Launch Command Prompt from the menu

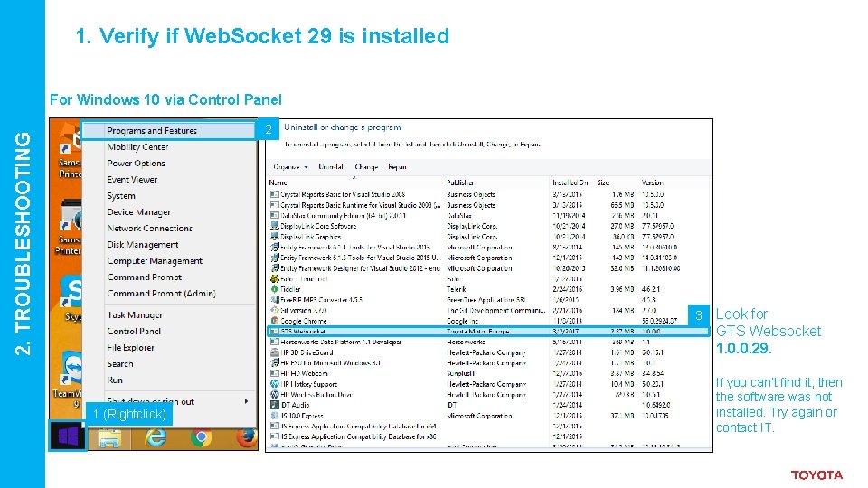point(145,277)
